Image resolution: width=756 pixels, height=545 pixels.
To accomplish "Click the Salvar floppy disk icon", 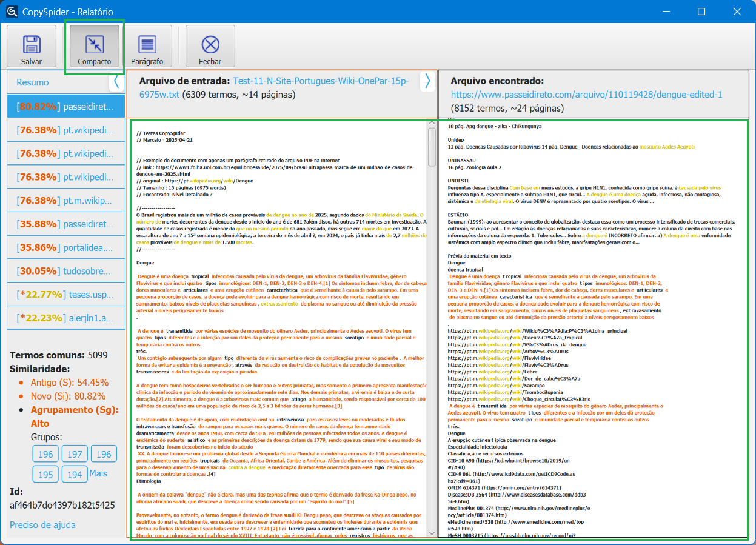I will pos(32,45).
